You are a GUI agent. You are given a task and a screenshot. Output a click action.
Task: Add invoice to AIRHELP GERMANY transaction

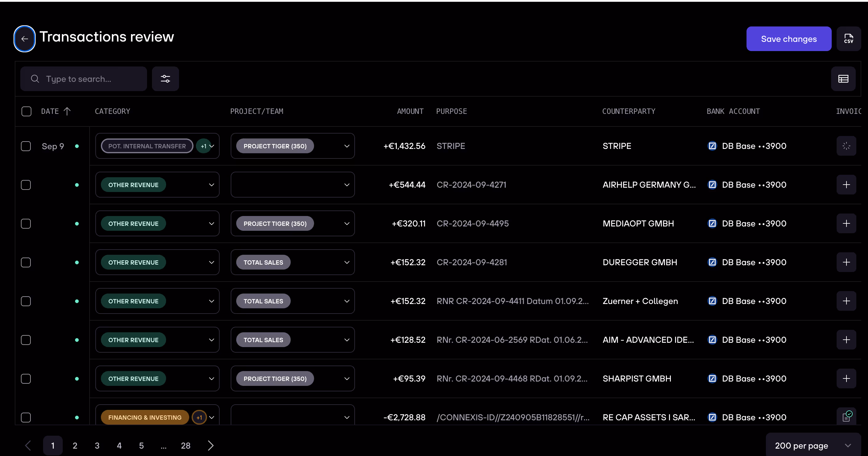click(846, 185)
